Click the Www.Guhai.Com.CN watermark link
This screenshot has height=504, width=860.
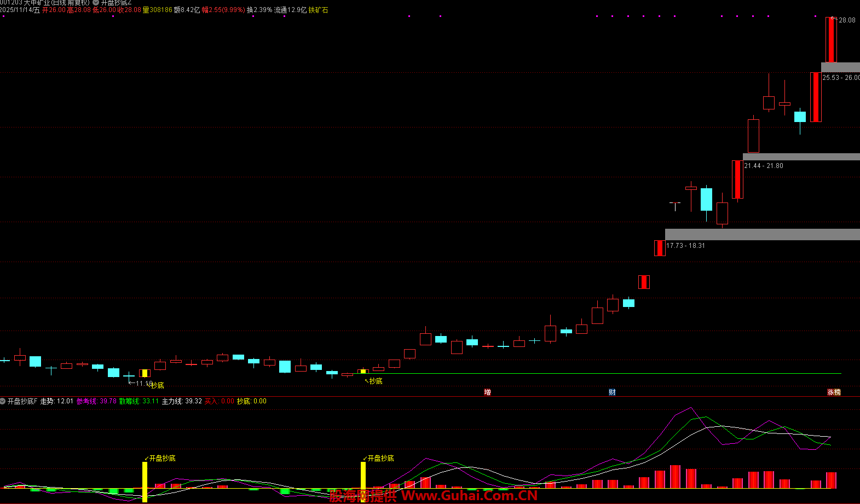470,496
